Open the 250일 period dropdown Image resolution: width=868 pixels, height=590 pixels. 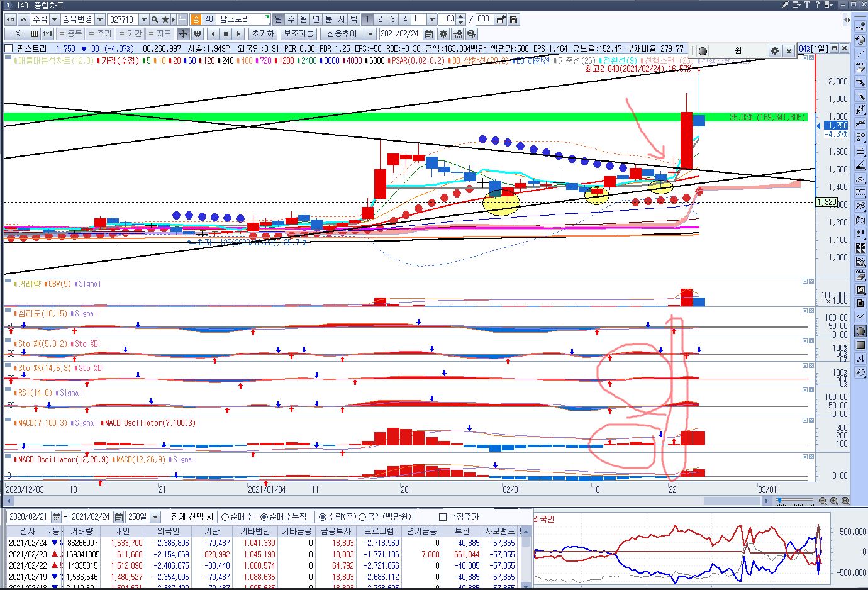click(156, 517)
